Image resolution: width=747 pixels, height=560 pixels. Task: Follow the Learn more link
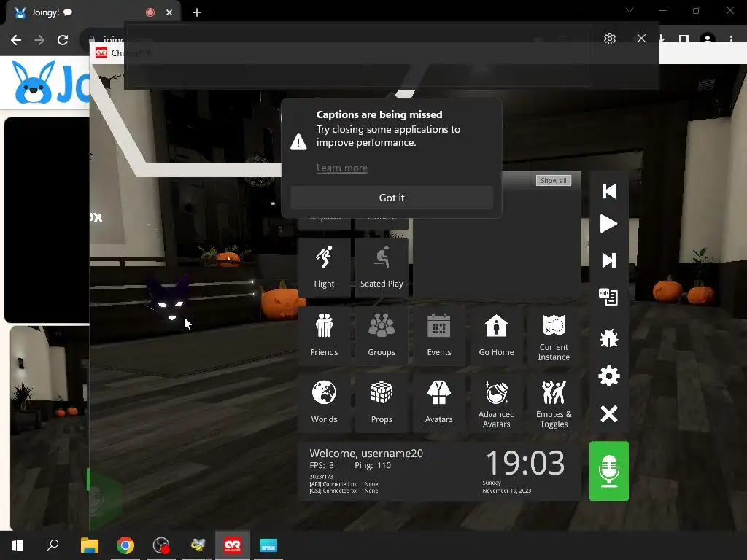(x=342, y=168)
